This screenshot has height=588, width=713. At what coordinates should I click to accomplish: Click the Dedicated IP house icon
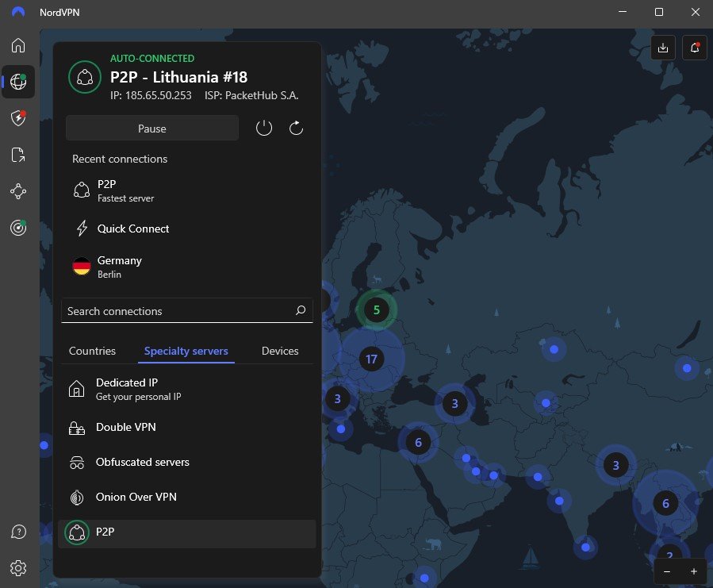coord(76,389)
